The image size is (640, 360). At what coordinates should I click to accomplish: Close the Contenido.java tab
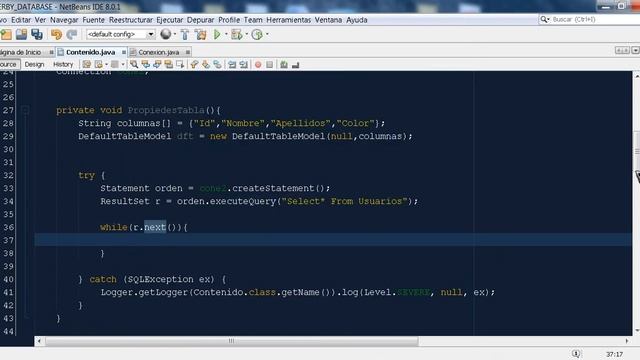tap(124, 52)
